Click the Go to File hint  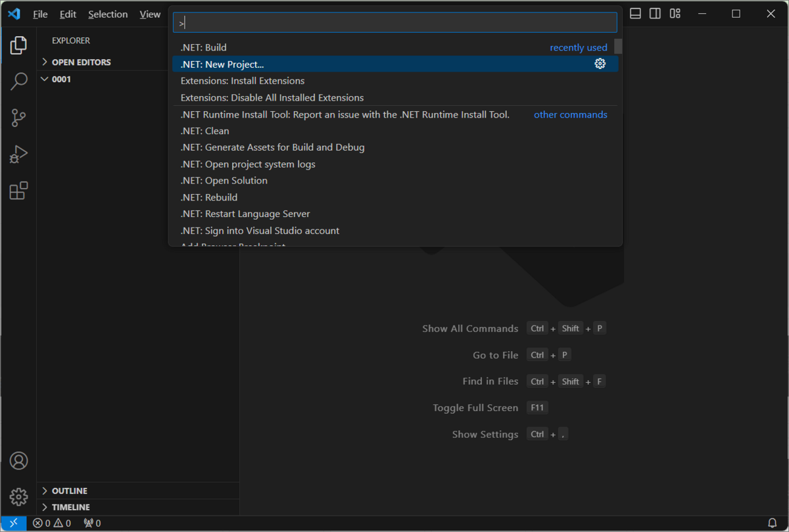[x=496, y=355]
